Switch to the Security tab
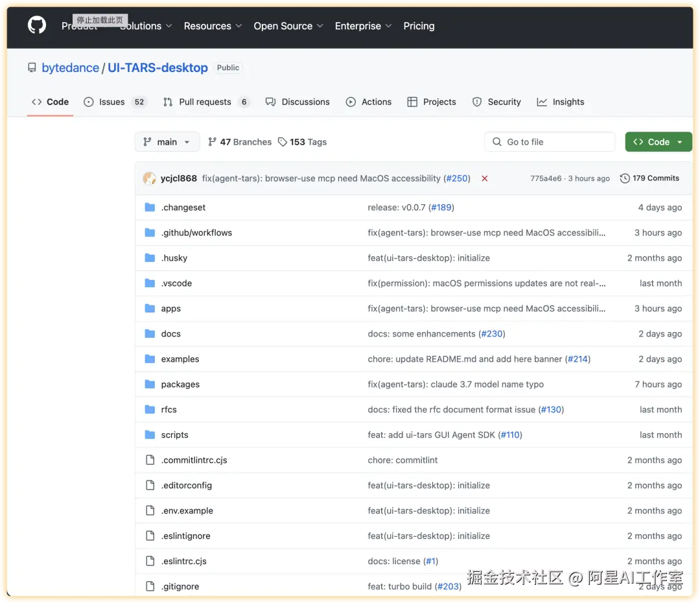The image size is (700, 603). [x=496, y=102]
